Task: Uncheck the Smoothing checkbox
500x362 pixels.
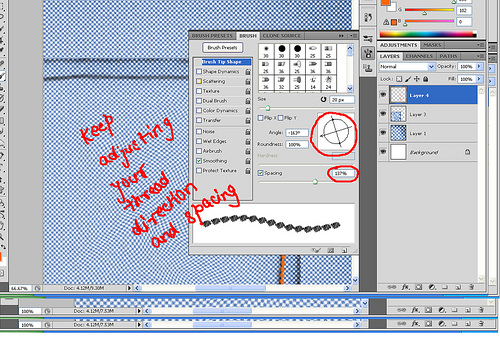Action: pyautogui.click(x=199, y=161)
